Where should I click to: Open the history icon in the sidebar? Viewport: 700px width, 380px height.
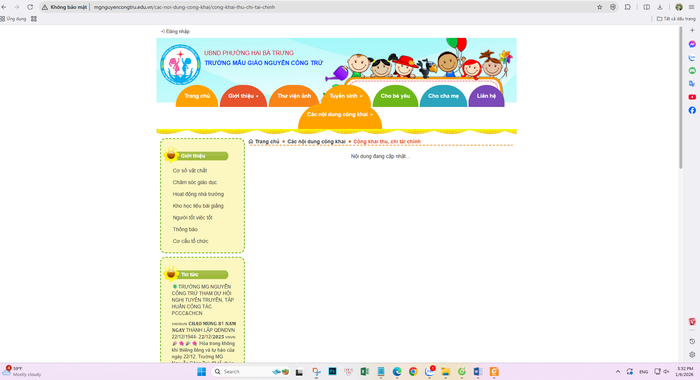692,341
